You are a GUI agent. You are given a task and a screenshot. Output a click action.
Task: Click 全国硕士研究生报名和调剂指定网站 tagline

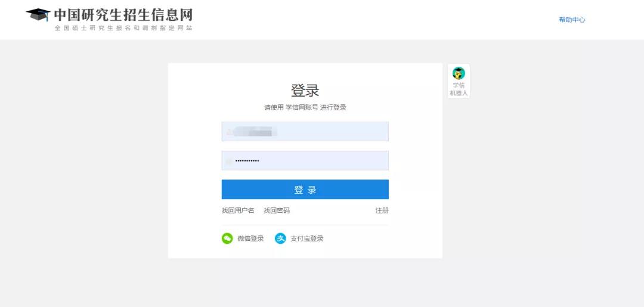pyautogui.click(x=123, y=29)
